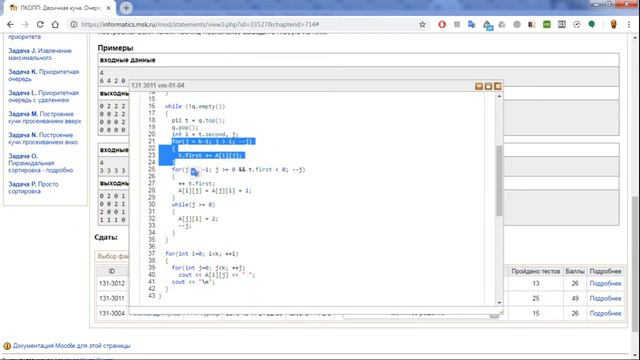640x360 pixels.
Task: Click submission ID 131-3004
Action: 112,313
